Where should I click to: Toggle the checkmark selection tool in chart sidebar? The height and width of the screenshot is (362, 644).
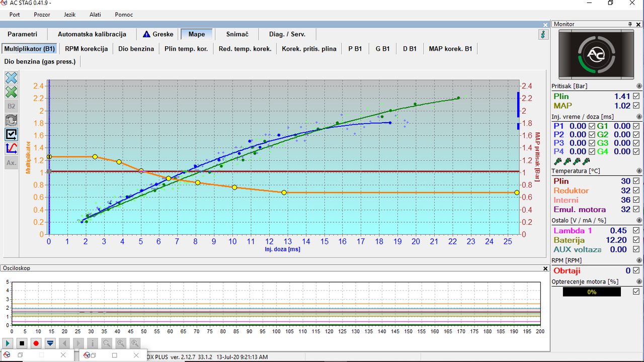[11, 134]
